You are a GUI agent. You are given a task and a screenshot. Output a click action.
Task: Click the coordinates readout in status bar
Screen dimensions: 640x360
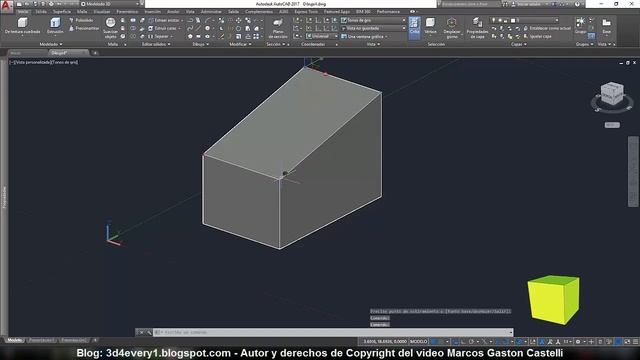384,342
